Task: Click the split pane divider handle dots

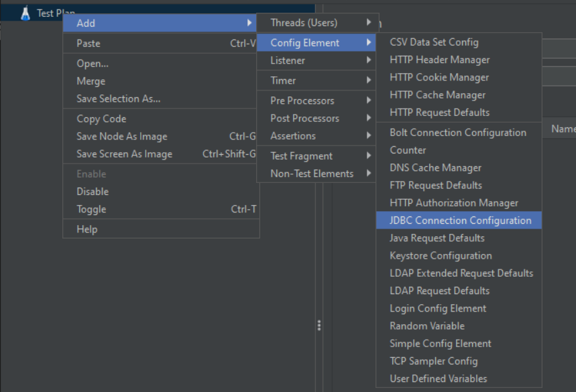Action: (319, 325)
